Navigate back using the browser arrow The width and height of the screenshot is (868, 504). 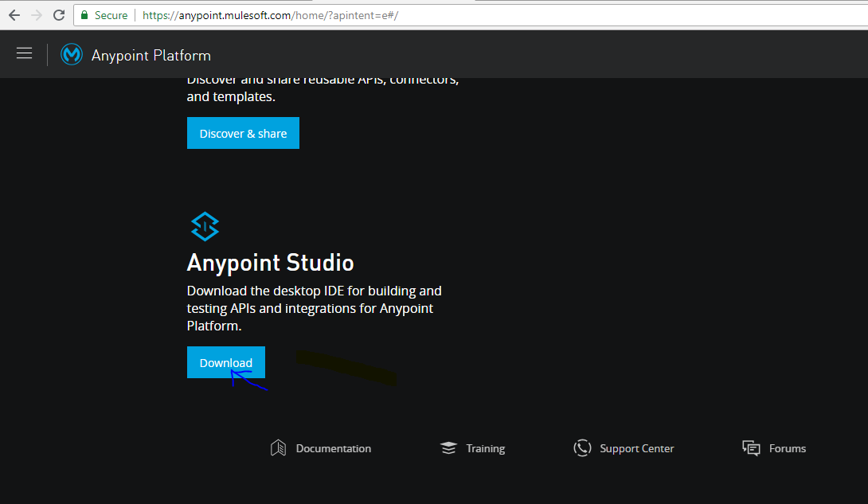point(12,14)
